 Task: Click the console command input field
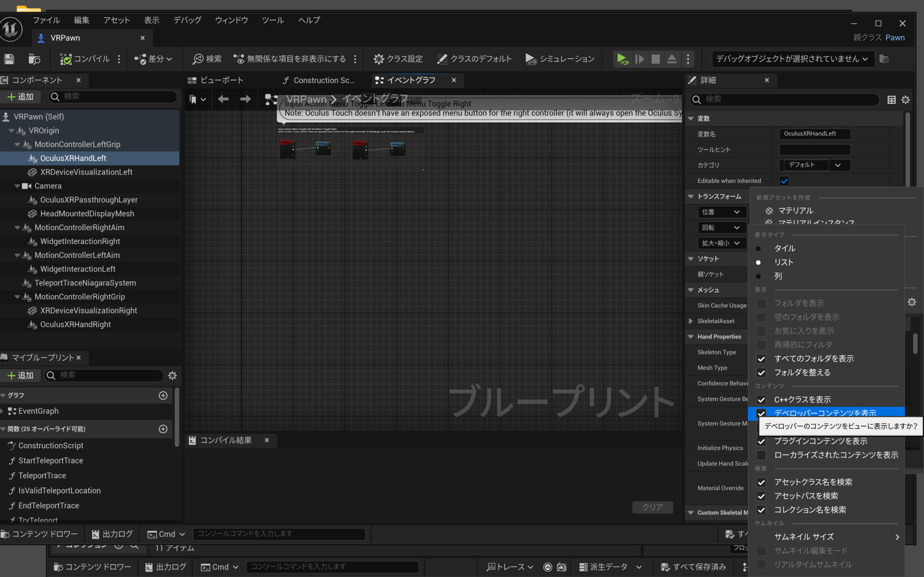[x=279, y=533]
